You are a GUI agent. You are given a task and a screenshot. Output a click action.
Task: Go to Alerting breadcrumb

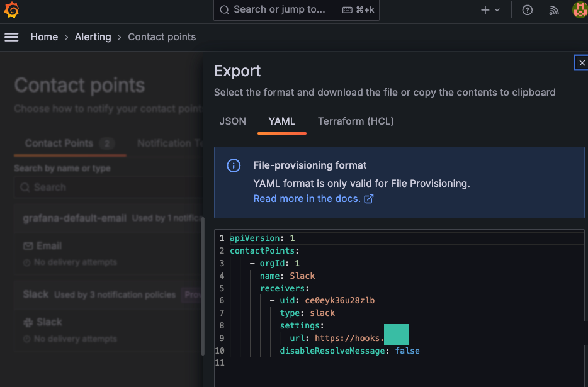click(93, 37)
